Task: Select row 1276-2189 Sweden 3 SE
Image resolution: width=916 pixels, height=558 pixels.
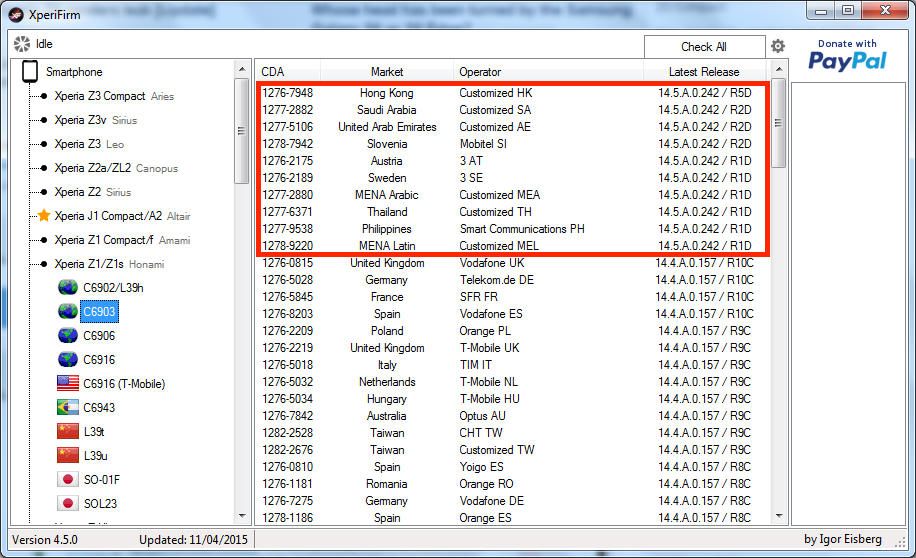Action: 513,178
